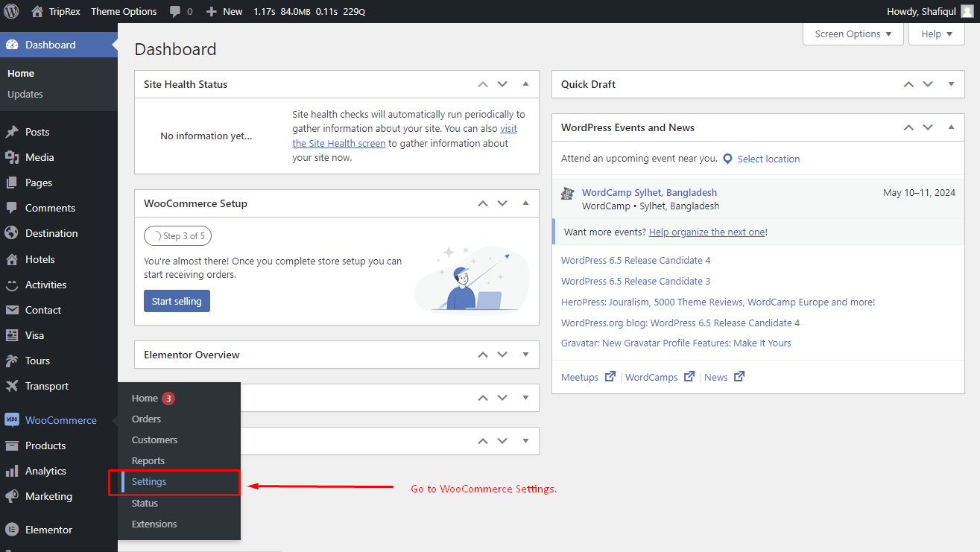Collapse the WooCommerce Setup panel
Image resolution: width=980 pixels, height=552 pixels.
[525, 203]
